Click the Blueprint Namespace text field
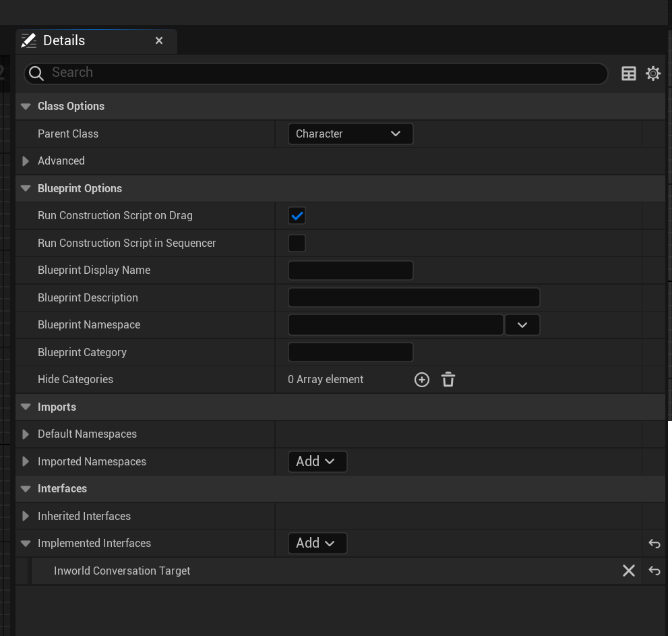The image size is (672, 636). (x=395, y=325)
